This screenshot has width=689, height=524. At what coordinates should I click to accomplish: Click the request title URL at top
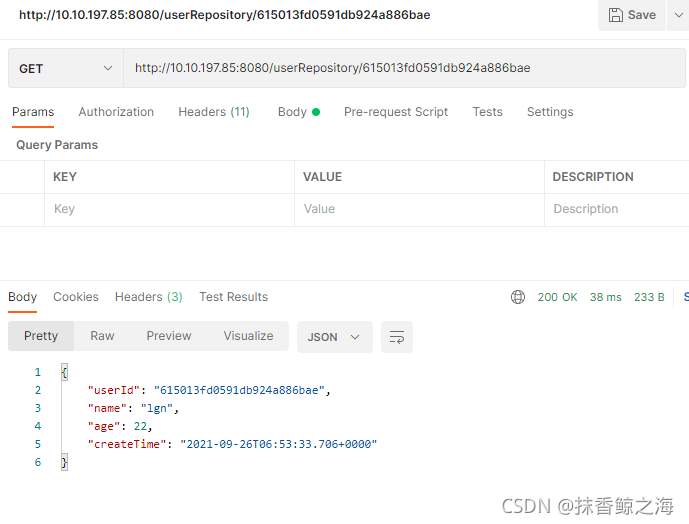[225, 15]
